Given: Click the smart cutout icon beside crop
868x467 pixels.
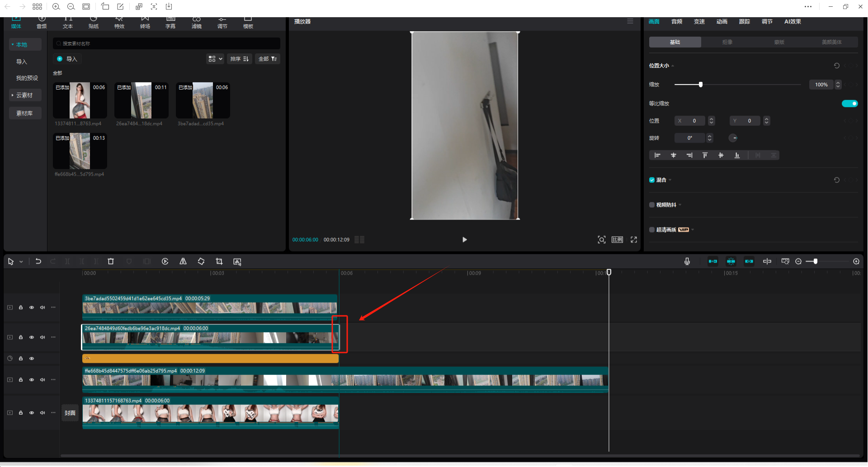Looking at the screenshot, I should [237, 262].
